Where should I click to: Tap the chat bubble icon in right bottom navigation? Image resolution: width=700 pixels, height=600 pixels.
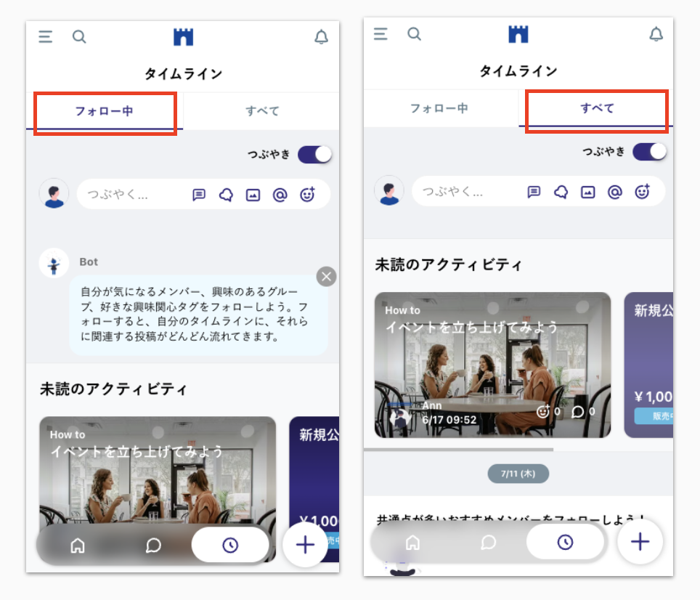click(489, 542)
